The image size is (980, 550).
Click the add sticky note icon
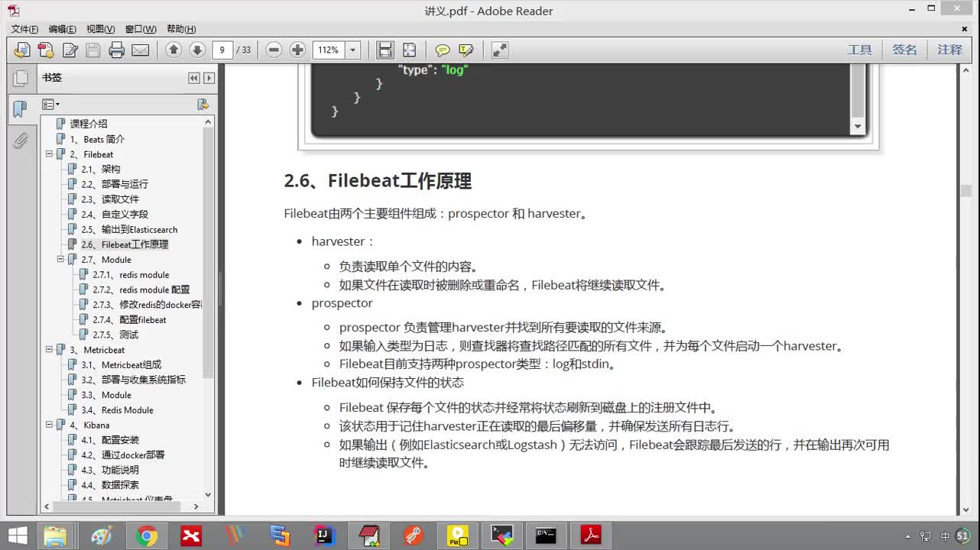443,50
